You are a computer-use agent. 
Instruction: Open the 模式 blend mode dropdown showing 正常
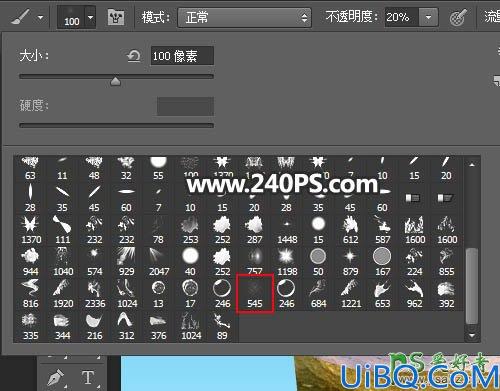(245, 17)
